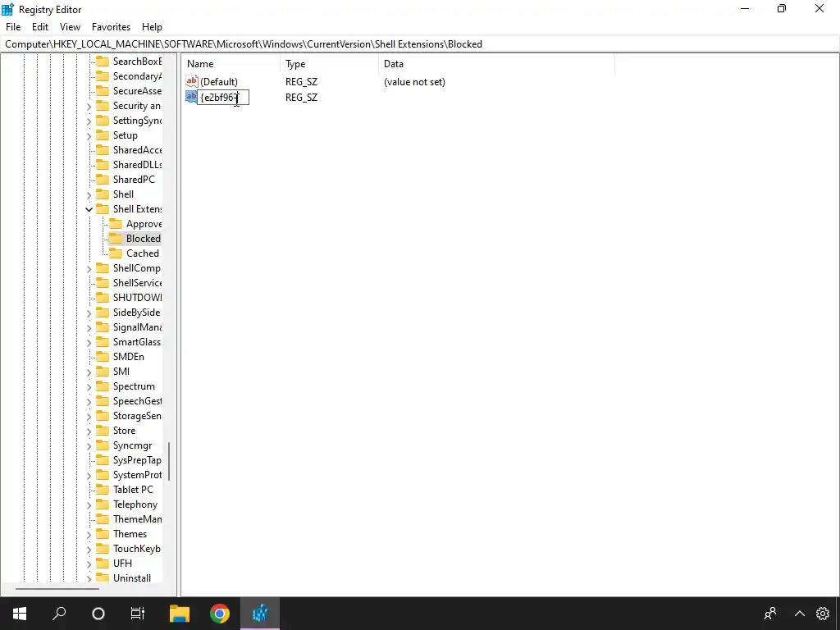Select the Store key
Image resolution: width=840 pixels, height=630 pixels.
pos(125,431)
